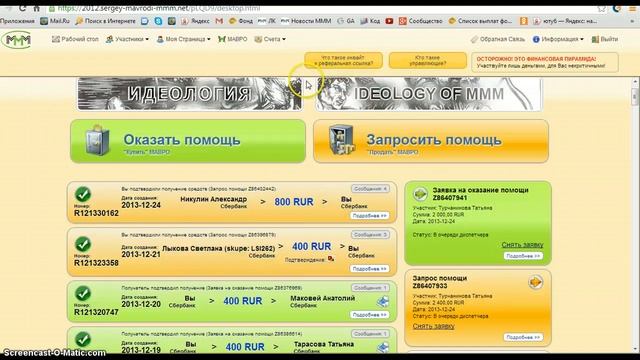The width and height of the screenshot is (640, 360).
Task: Click Подробнее for order R121320747
Action: 369,315
